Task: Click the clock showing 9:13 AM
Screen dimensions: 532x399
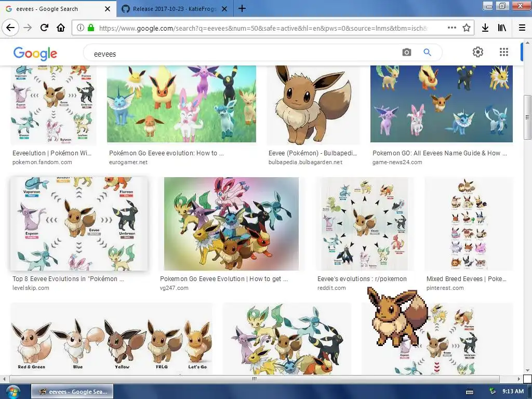Action: pyautogui.click(x=513, y=392)
